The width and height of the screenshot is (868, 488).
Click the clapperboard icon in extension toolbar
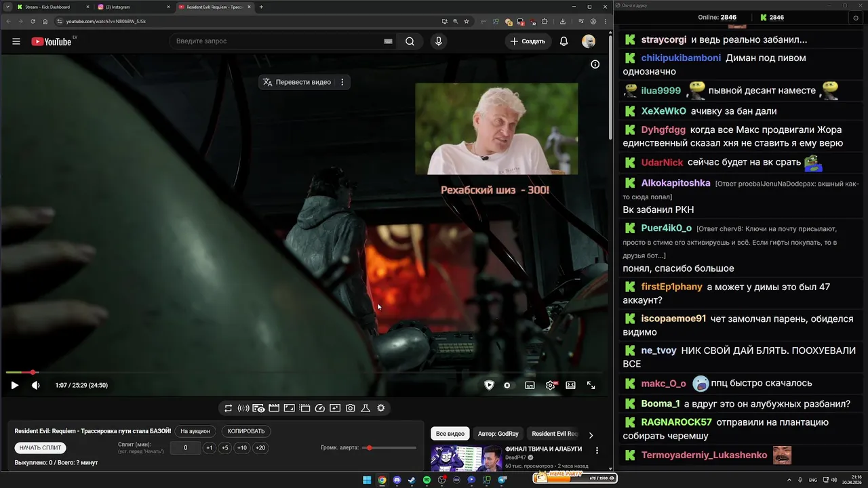click(x=274, y=408)
